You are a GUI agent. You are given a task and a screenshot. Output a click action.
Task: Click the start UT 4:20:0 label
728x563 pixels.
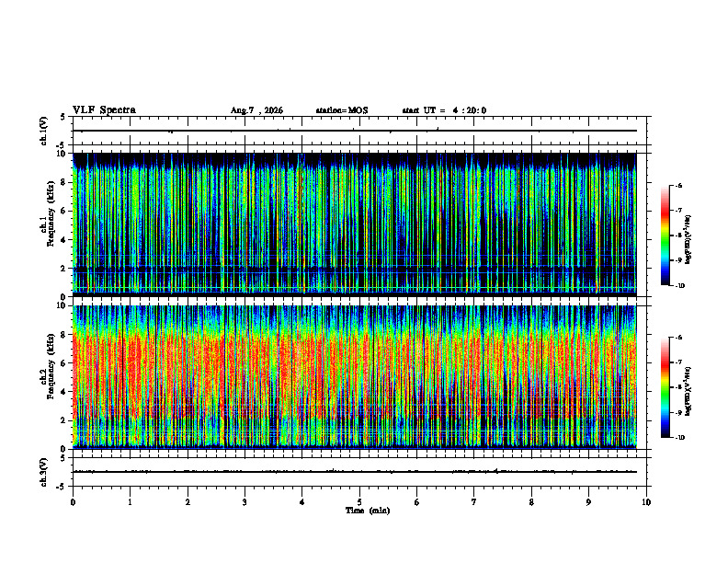pyautogui.click(x=444, y=110)
